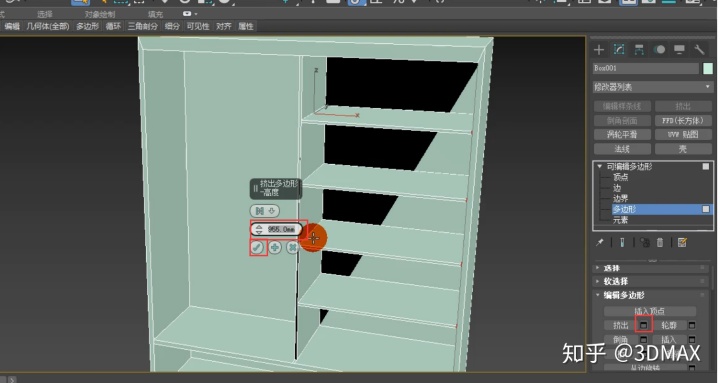
Task: Switch to the 填充 ribbon tab
Action: pos(155,14)
